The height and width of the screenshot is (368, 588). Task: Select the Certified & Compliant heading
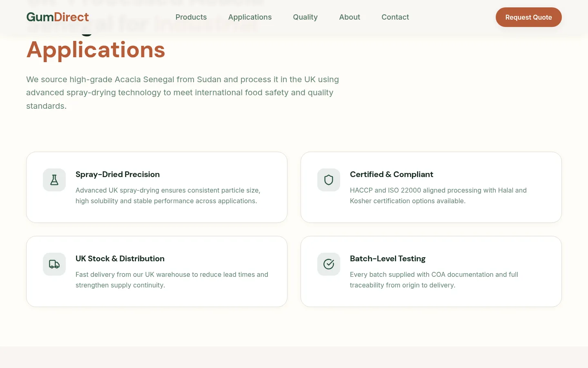click(x=392, y=175)
